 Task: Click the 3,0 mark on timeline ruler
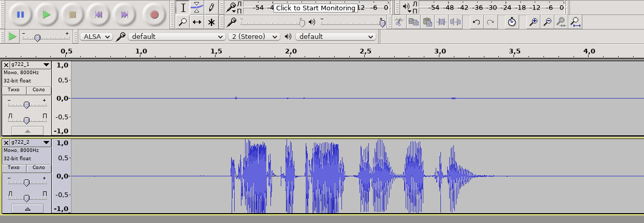click(440, 51)
